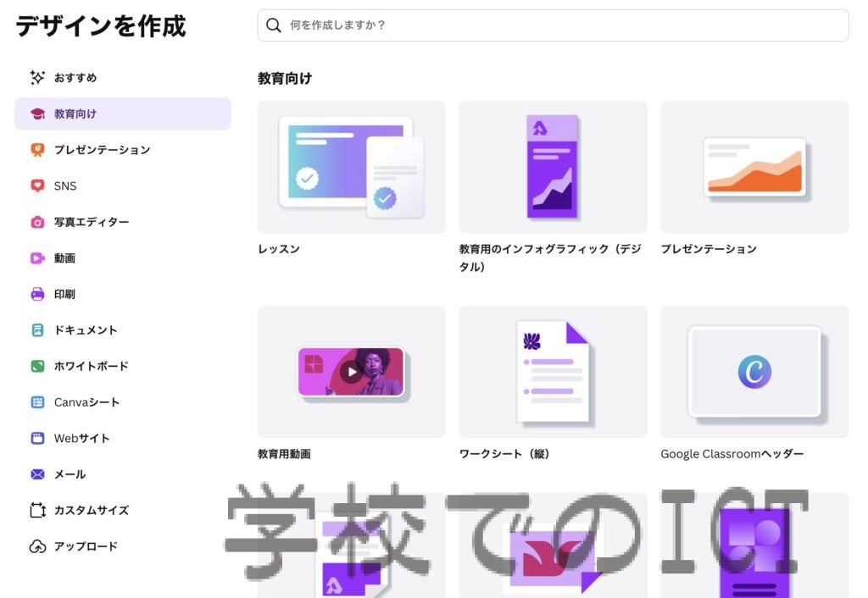
Task: Click the おすすめ sparkle icon
Action: click(37, 78)
